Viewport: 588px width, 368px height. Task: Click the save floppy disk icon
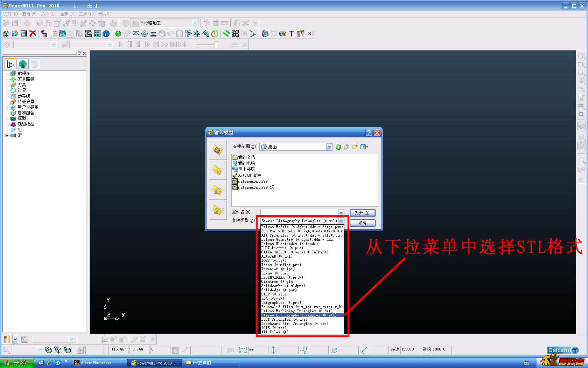(x=24, y=34)
